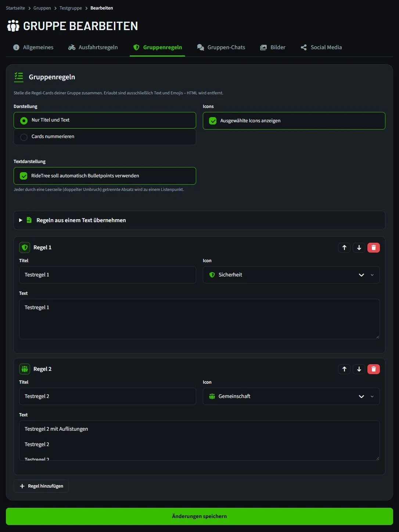Viewport: 399px width, 532px height.
Task: Select the 'Nur Titel und Text' radio option
Action: 105,120
